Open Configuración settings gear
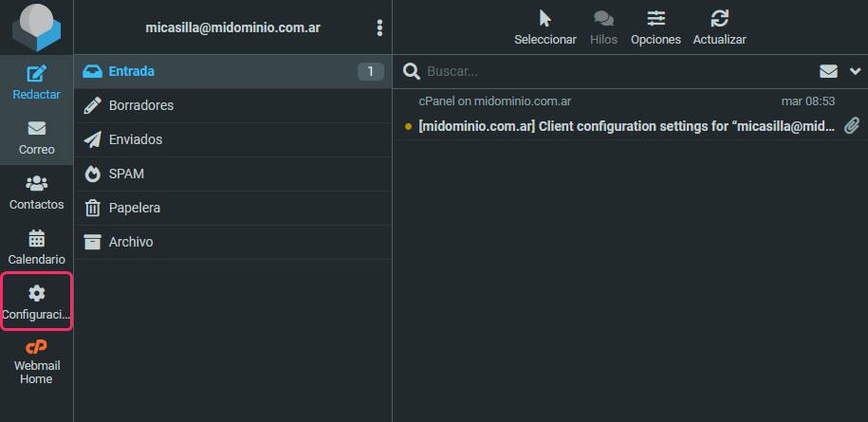 pos(36,302)
